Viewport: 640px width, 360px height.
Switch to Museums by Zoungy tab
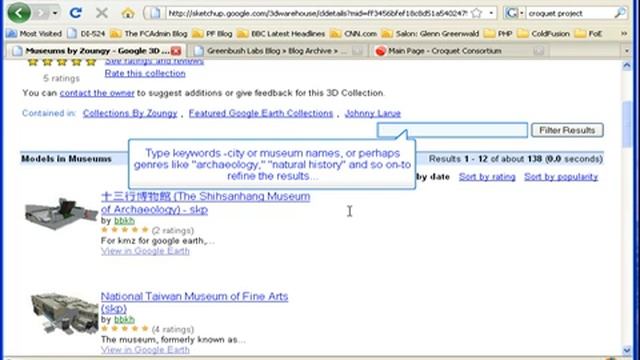[96, 51]
